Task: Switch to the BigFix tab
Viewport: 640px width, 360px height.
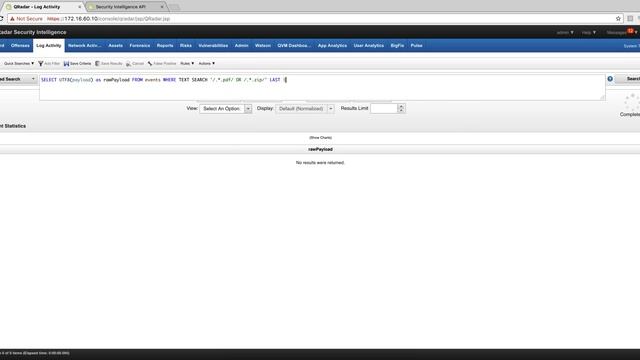Action: (x=397, y=46)
